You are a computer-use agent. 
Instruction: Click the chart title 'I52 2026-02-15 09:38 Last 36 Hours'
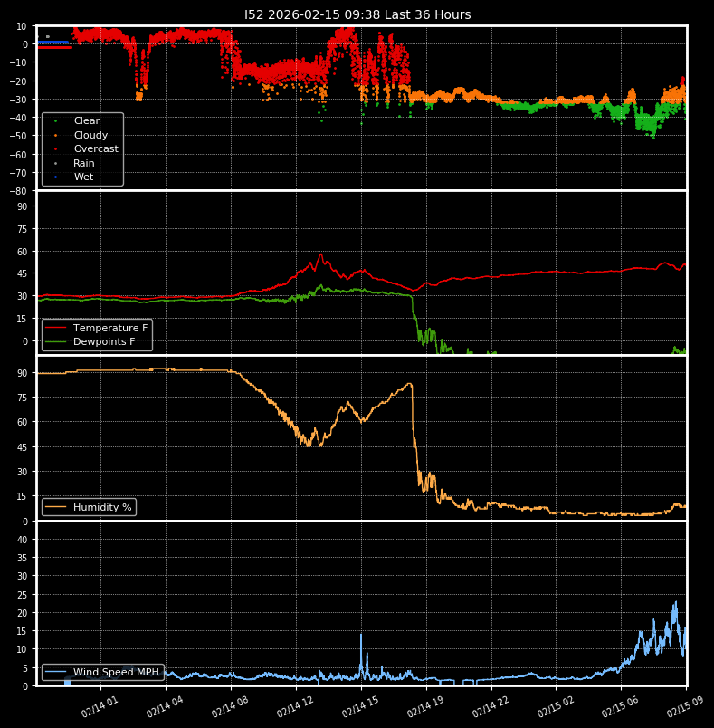point(357,14)
